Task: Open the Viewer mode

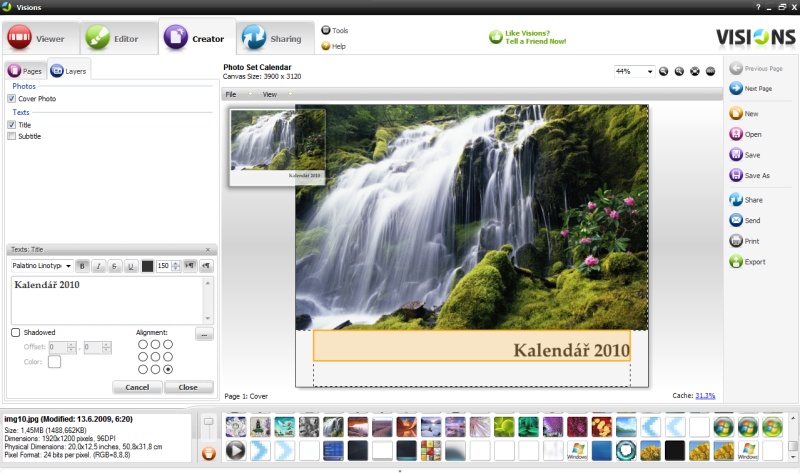Action: click(x=40, y=38)
